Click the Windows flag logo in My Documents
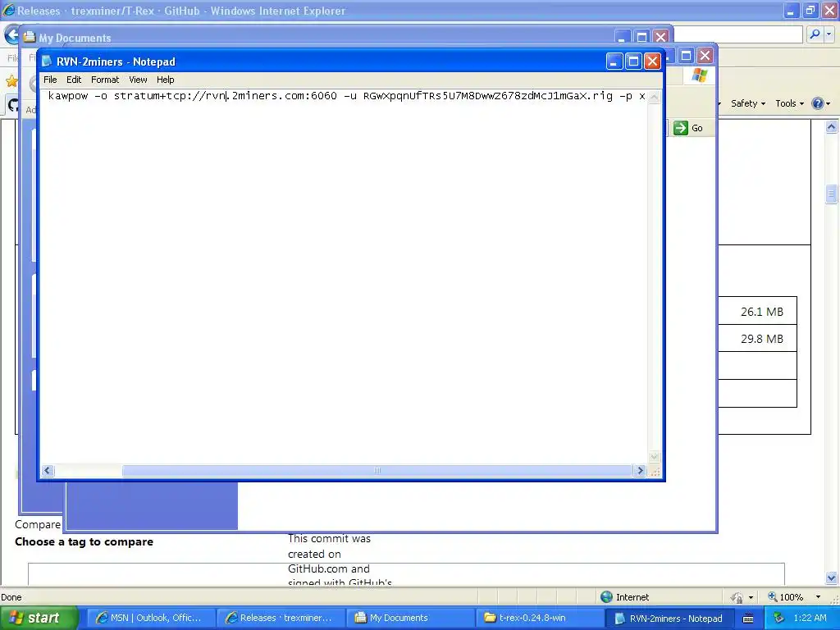The height and width of the screenshot is (630, 840). pos(699,75)
